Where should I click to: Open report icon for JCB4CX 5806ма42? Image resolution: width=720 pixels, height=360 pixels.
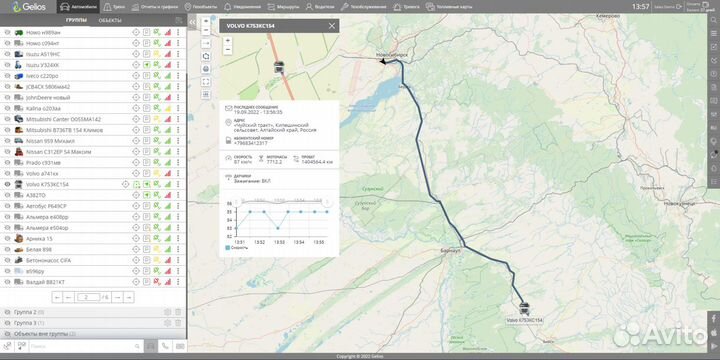pos(146,87)
